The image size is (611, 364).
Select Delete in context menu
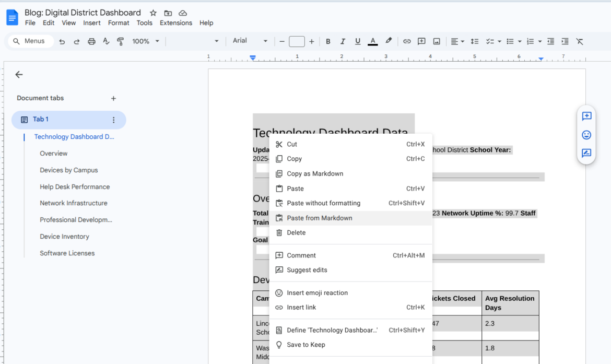point(351,233)
